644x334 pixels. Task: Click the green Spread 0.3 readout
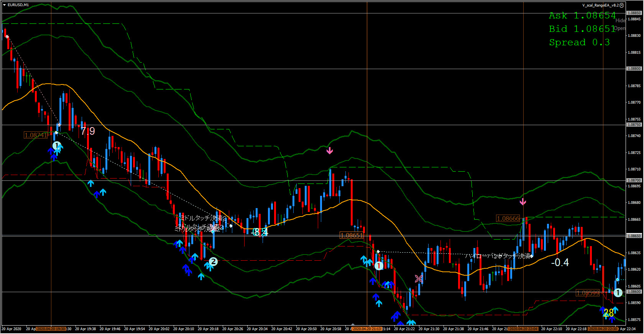[579, 42]
